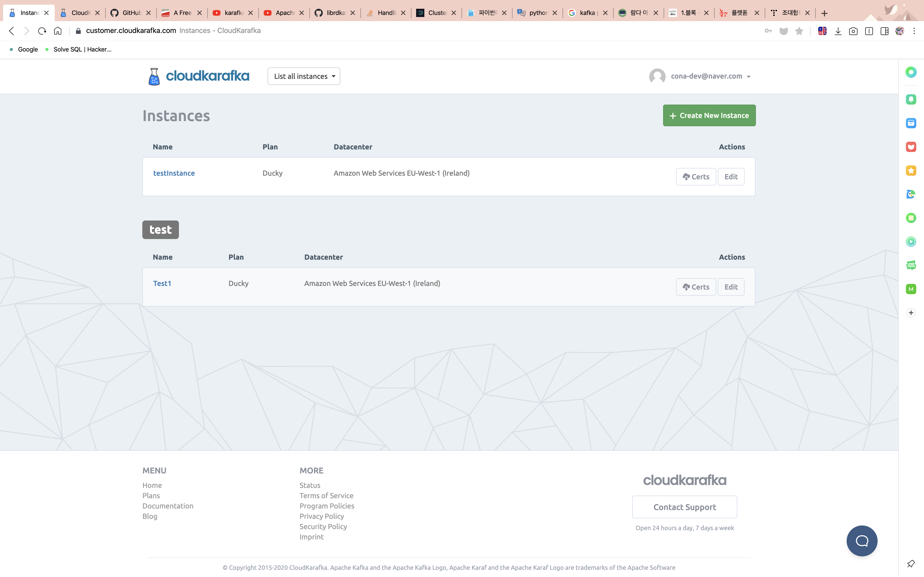Click the user avatar icon
The image size is (924, 577).
[x=657, y=76]
